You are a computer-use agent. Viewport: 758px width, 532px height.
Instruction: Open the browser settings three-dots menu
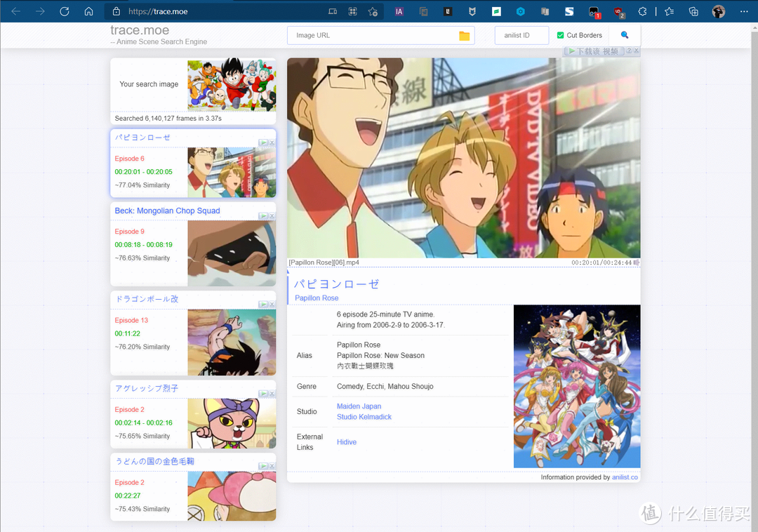pos(744,12)
